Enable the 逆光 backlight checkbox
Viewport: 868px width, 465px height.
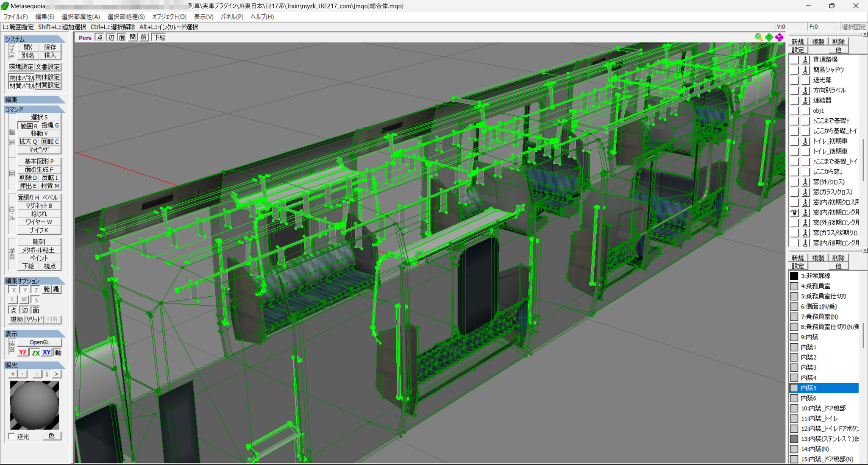coord(12,436)
